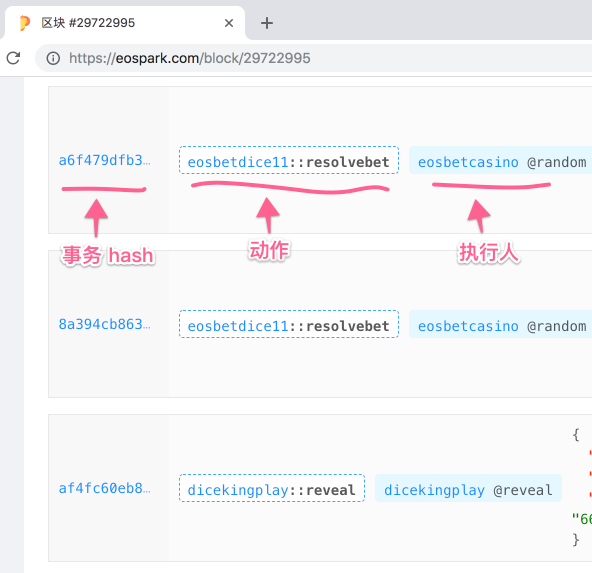Viewport: 592px width, 573px height.
Task: Select the 区块 #29722995 browser tab
Action: point(125,23)
